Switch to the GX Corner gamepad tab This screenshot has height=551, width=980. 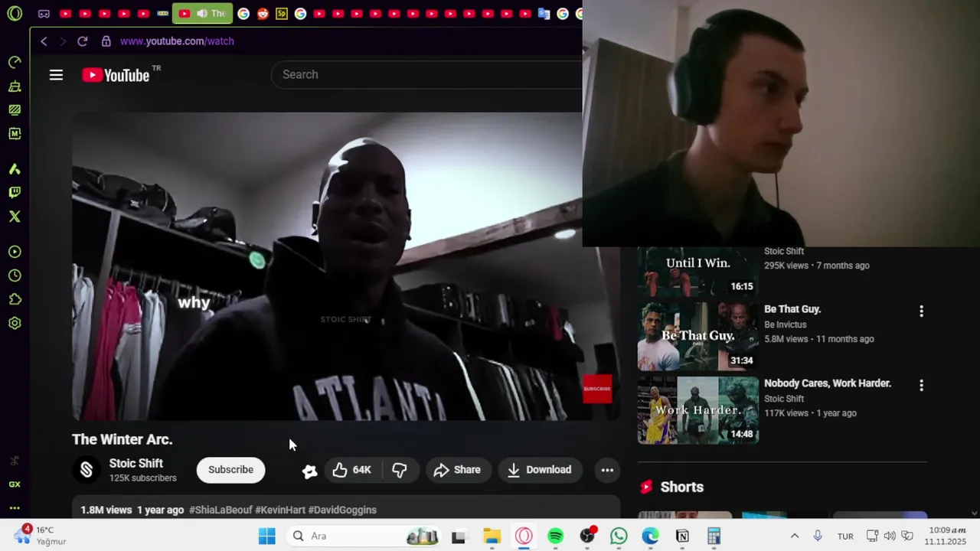pos(44,14)
